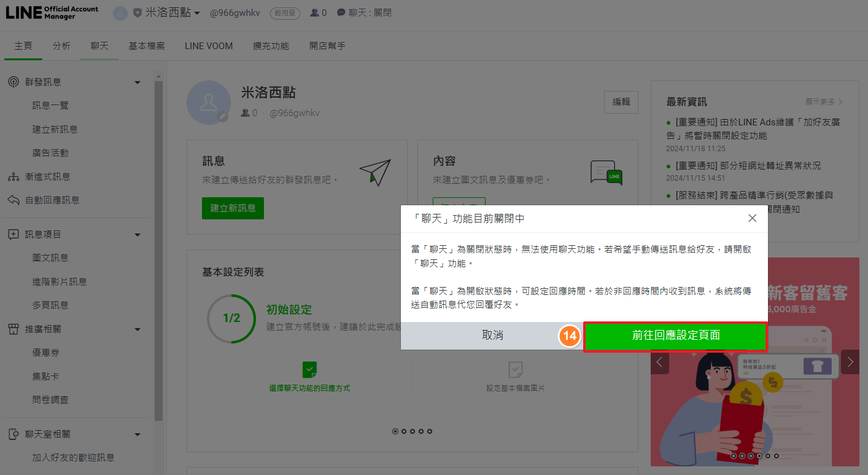Close the chat disabled dialog with X
Viewport: 868px width, 475px height.
(x=752, y=218)
